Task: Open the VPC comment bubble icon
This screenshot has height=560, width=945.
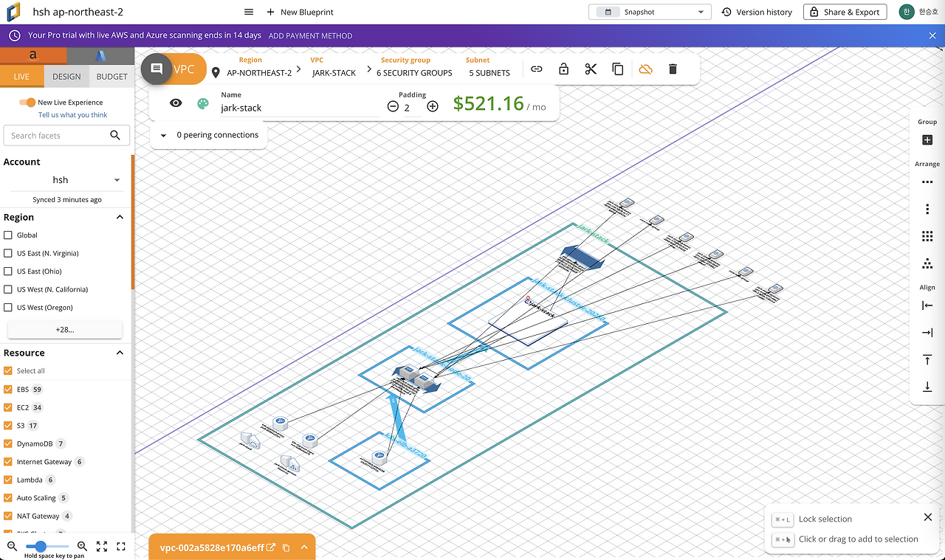Action: [x=157, y=69]
